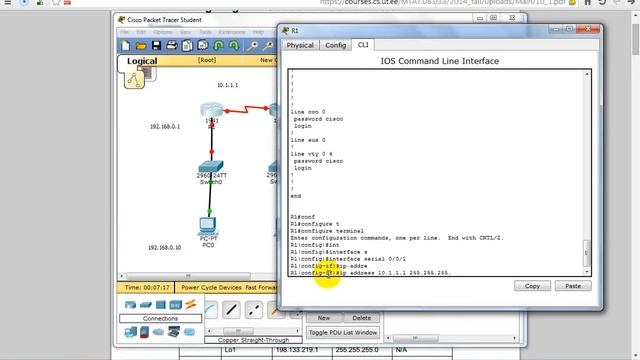The height and width of the screenshot is (360, 640).
Task: Click the green Redo arrow icon
Action: coord(234,45)
